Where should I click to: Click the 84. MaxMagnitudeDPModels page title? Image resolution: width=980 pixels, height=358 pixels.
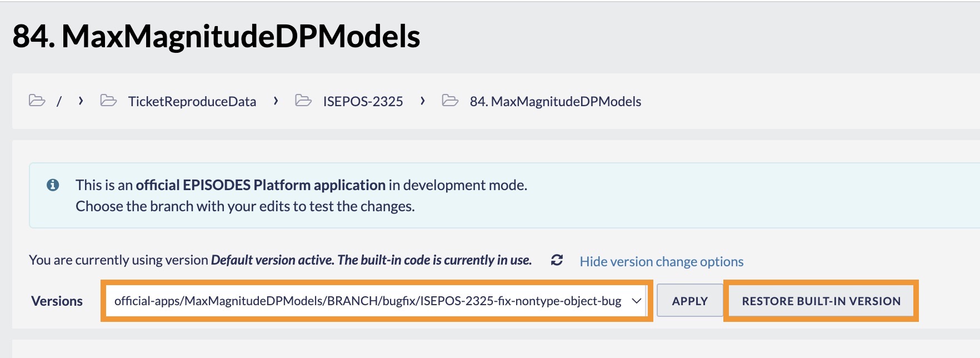pyautogui.click(x=216, y=36)
